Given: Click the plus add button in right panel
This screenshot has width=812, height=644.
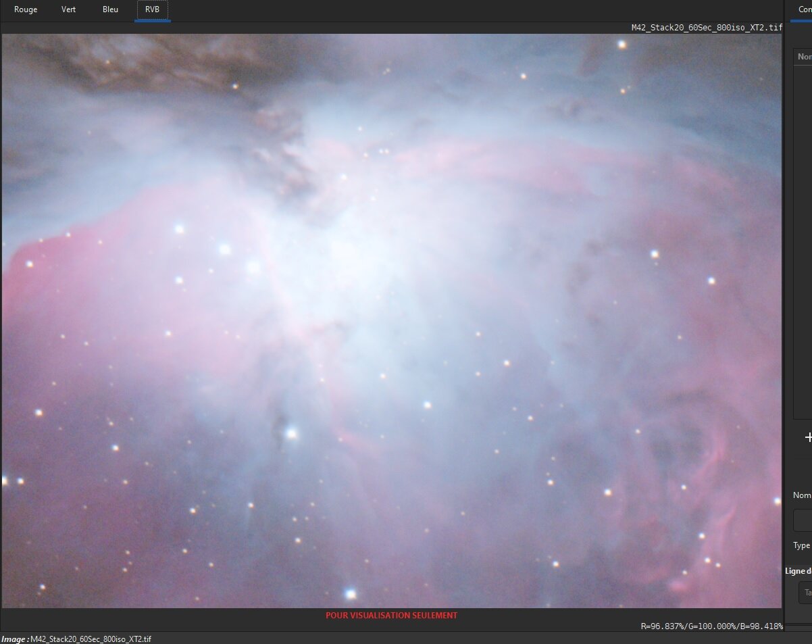Looking at the screenshot, I should (x=808, y=437).
